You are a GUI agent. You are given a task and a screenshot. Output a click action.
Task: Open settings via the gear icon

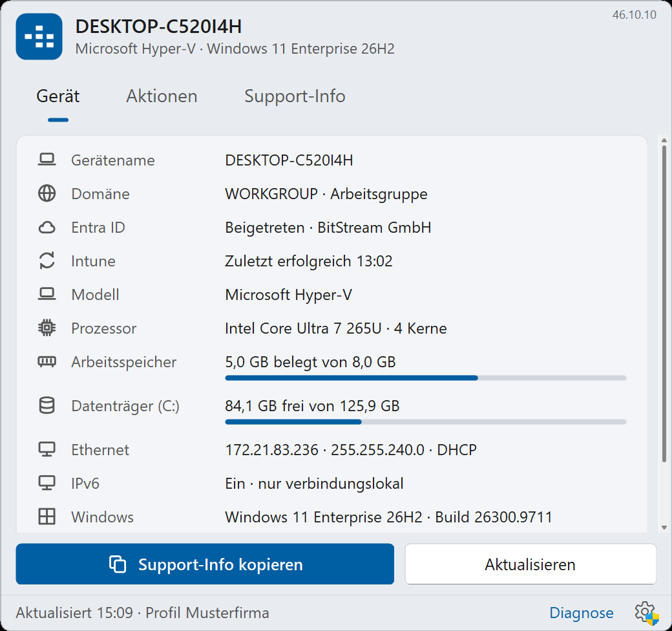click(646, 612)
